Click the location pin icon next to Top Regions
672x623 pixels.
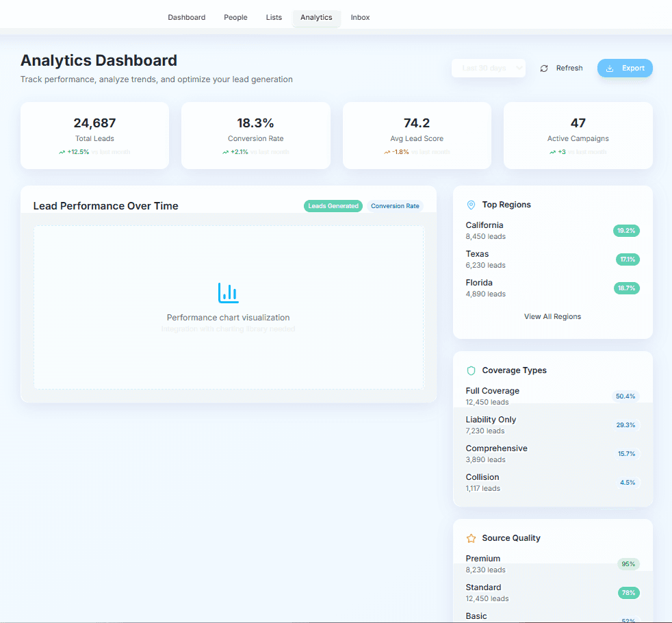coord(471,204)
